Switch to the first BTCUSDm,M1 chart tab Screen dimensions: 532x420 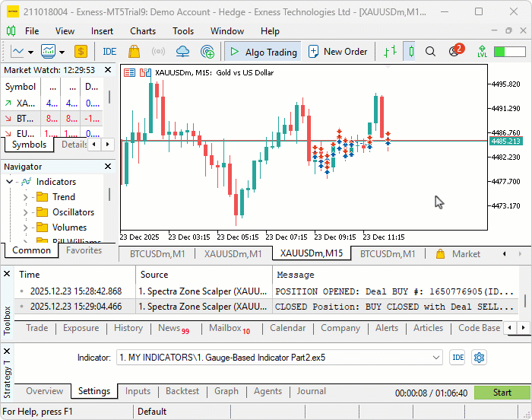(x=157, y=254)
